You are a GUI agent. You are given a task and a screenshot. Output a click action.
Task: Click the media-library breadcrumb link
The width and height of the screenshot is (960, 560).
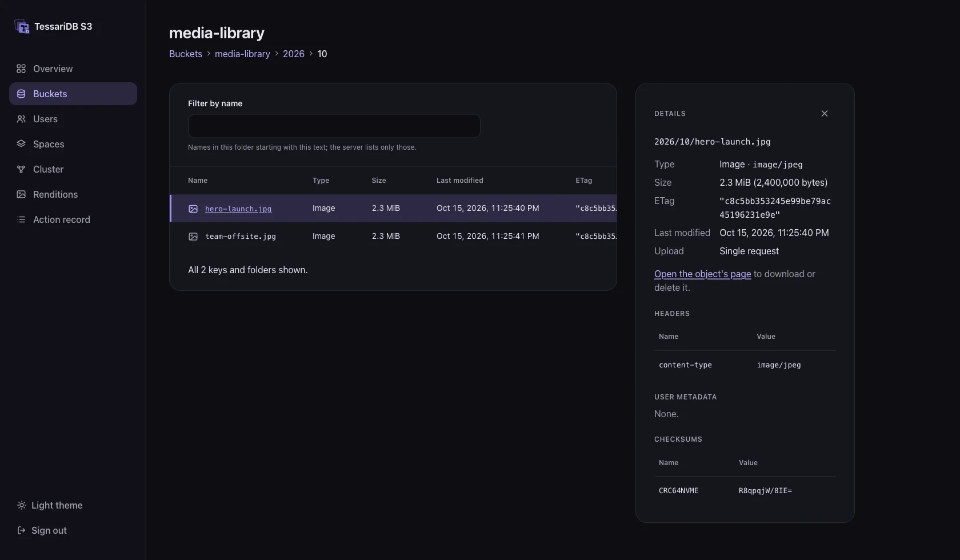[242, 54]
